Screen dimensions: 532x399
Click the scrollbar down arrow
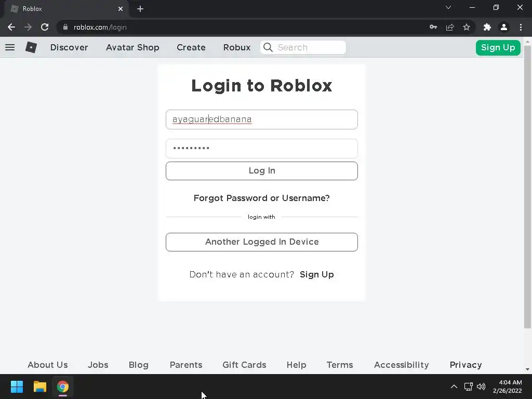click(527, 369)
